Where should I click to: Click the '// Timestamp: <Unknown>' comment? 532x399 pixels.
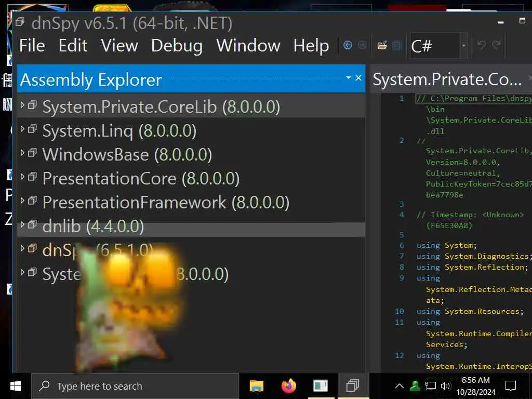pyautogui.click(x=470, y=215)
